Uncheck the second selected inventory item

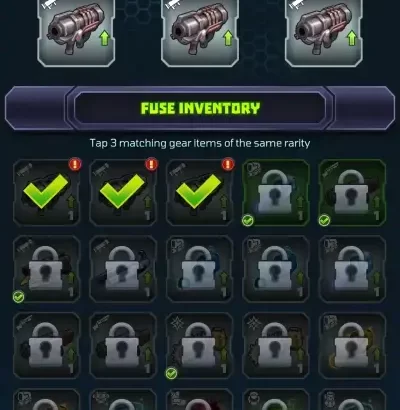point(123,192)
